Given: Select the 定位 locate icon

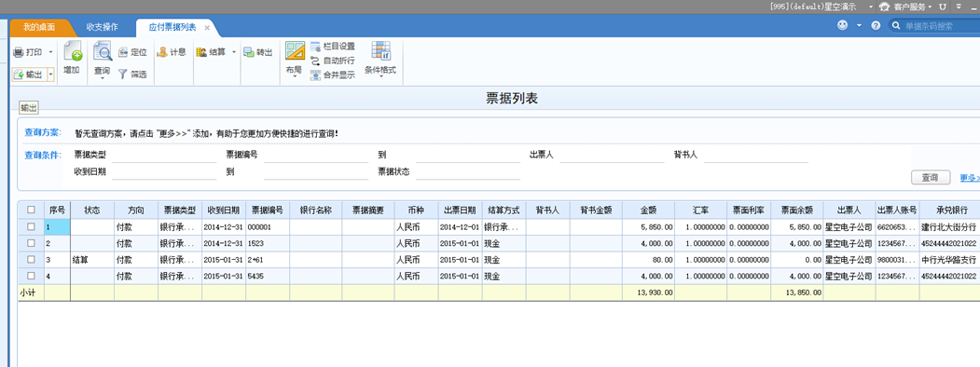Looking at the screenshot, I should coord(123,52).
